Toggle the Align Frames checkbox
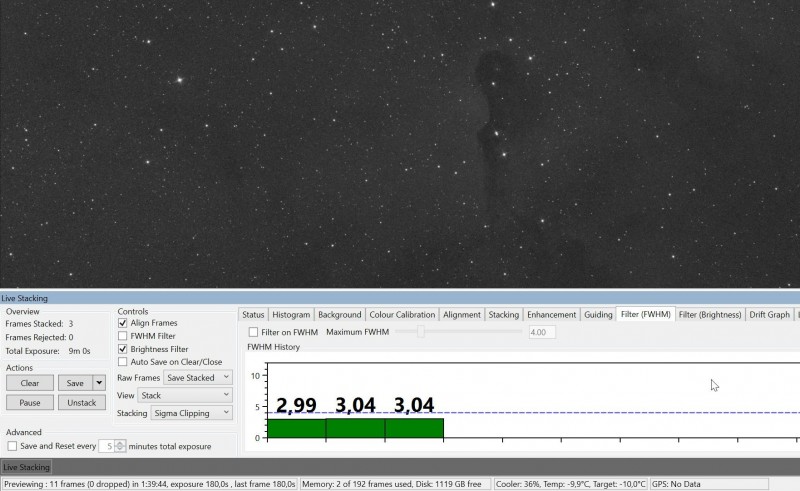Image resolution: width=800 pixels, height=491 pixels. (122, 323)
